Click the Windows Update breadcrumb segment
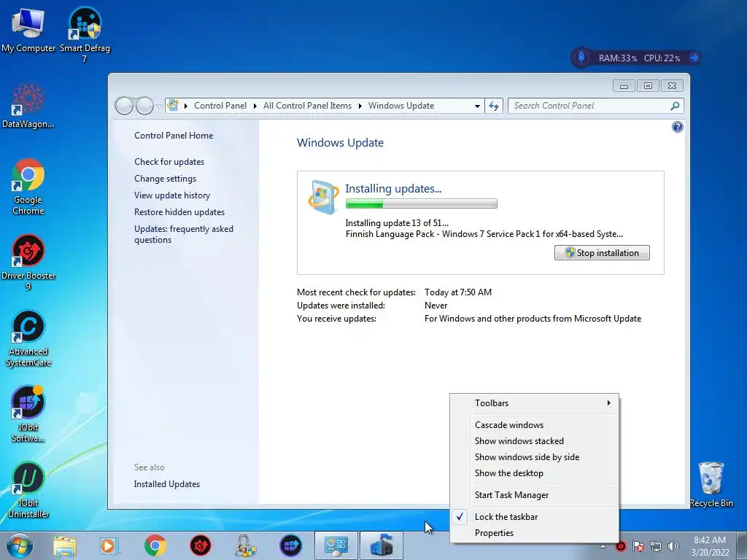Screen dimensions: 747x560 click(401, 106)
